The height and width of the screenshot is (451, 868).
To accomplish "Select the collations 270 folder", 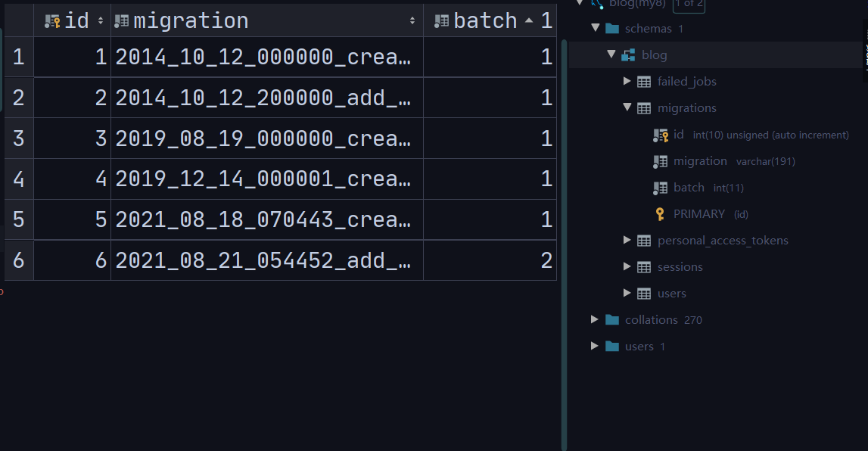I will (663, 320).
